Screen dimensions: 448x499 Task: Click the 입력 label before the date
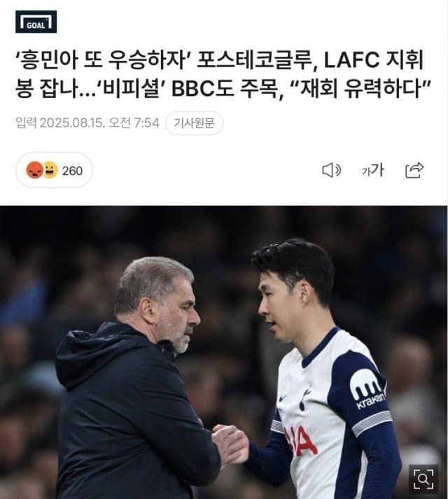pyautogui.click(x=26, y=123)
